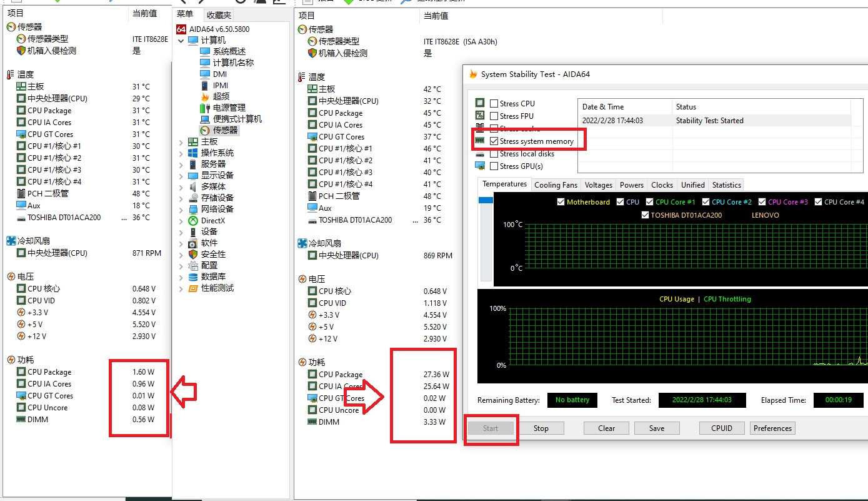
Task: Expand the 主板 tree node
Action: [181, 142]
